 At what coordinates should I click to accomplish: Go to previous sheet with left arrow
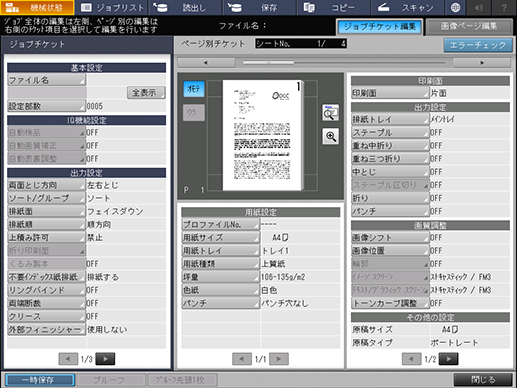click(206, 63)
